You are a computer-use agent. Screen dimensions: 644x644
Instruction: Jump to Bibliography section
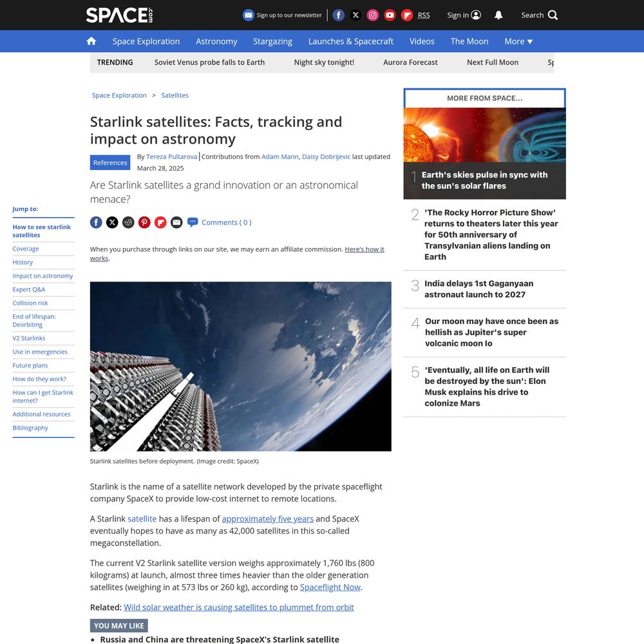pyautogui.click(x=30, y=428)
